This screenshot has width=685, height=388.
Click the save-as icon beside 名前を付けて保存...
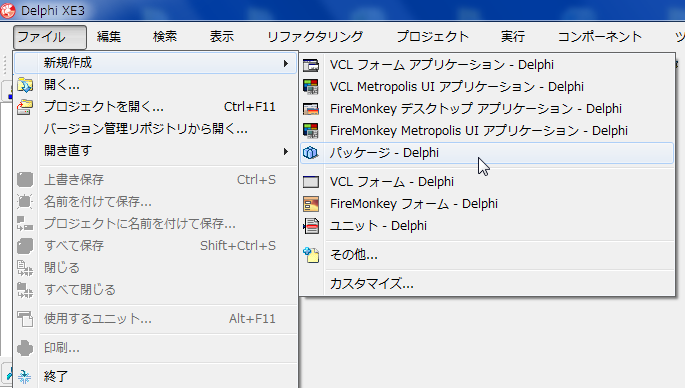[25, 201]
